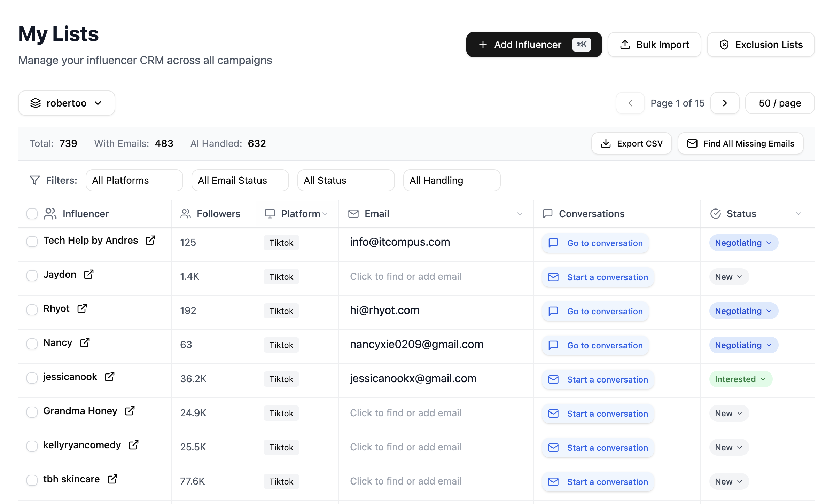826x504 pixels.
Task: Open the robertoo list dropdown
Action: tap(67, 103)
